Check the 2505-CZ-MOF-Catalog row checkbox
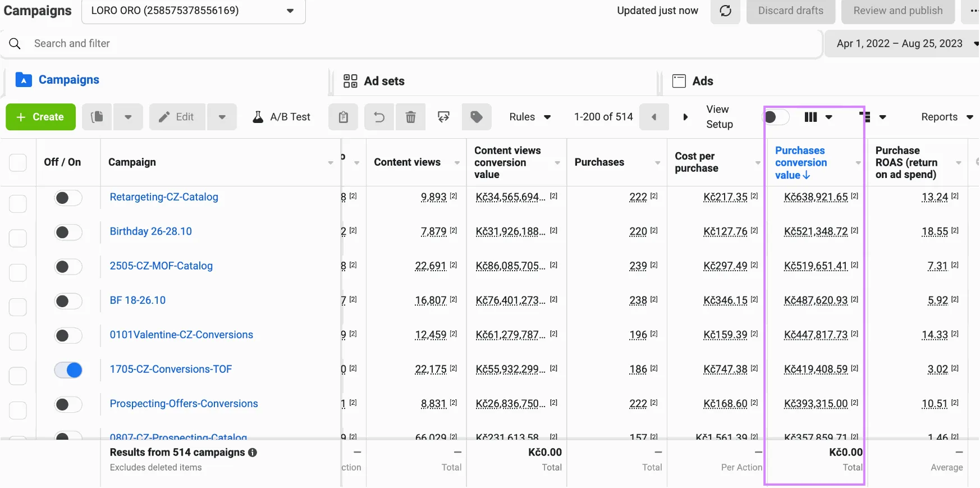 [x=18, y=272]
